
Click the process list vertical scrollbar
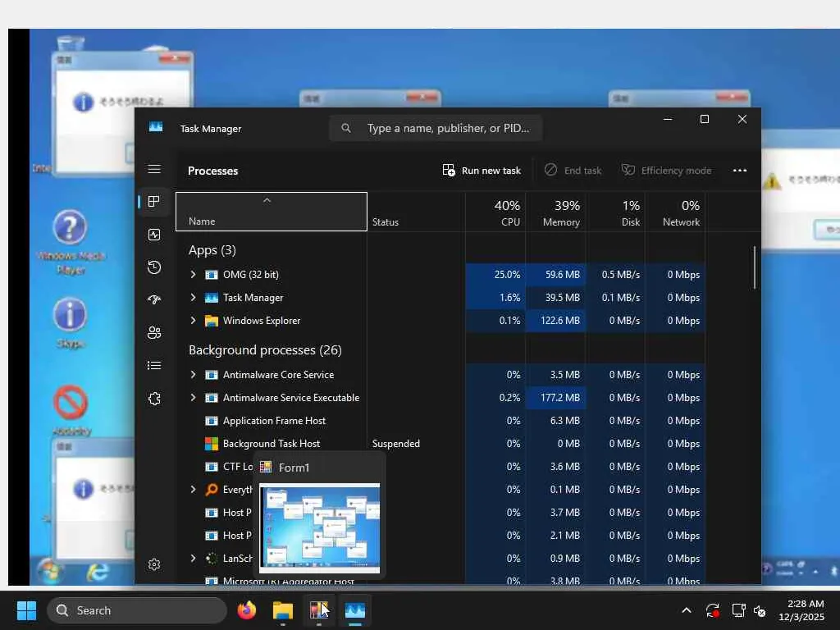coord(755,268)
